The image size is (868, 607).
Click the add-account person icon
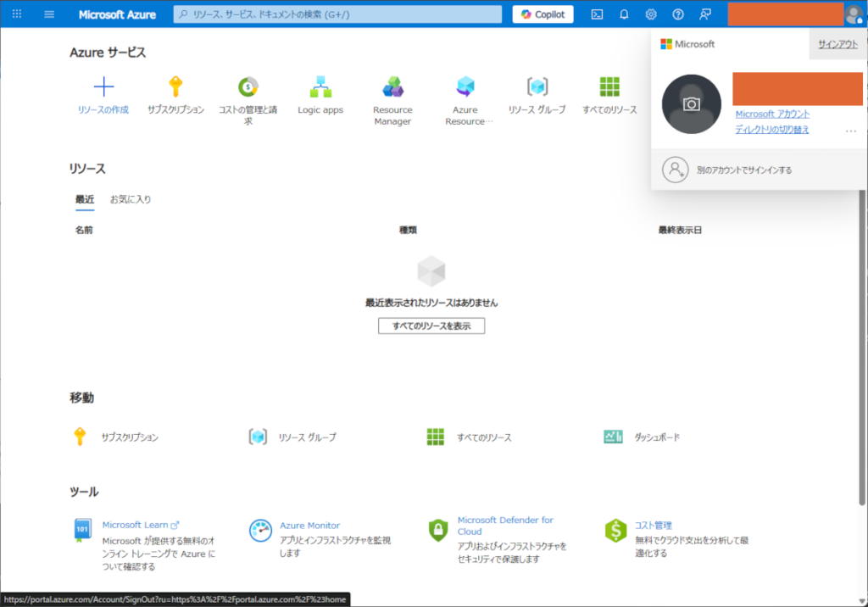(x=676, y=170)
